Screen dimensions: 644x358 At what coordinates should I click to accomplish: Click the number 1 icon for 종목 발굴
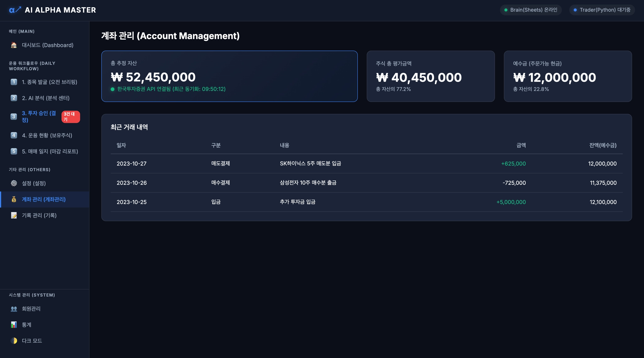click(x=14, y=82)
